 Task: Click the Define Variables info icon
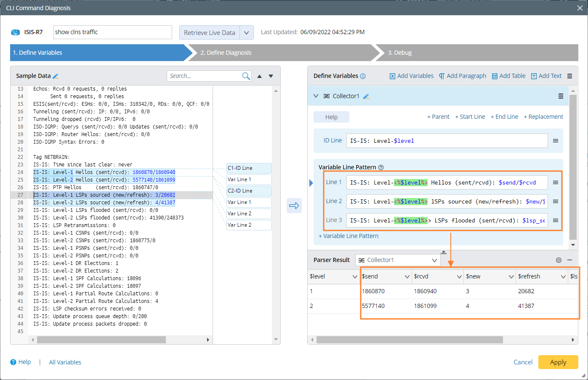click(x=363, y=76)
